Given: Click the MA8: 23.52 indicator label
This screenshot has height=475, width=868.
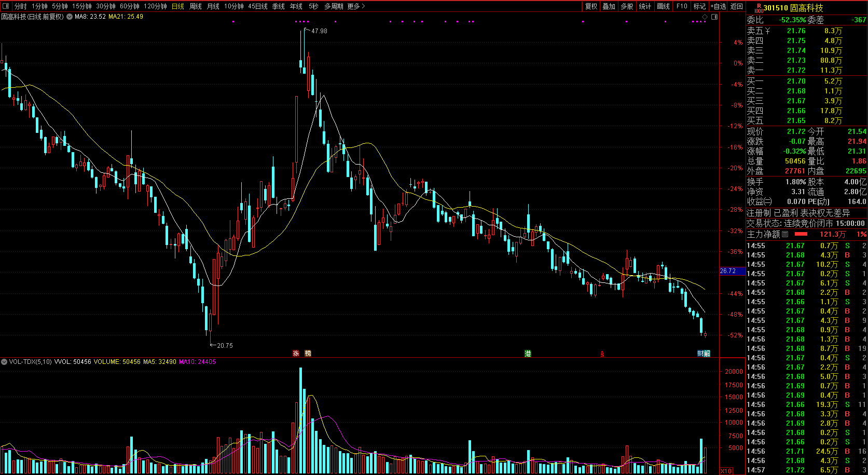Looking at the screenshot, I should coord(90,17).
